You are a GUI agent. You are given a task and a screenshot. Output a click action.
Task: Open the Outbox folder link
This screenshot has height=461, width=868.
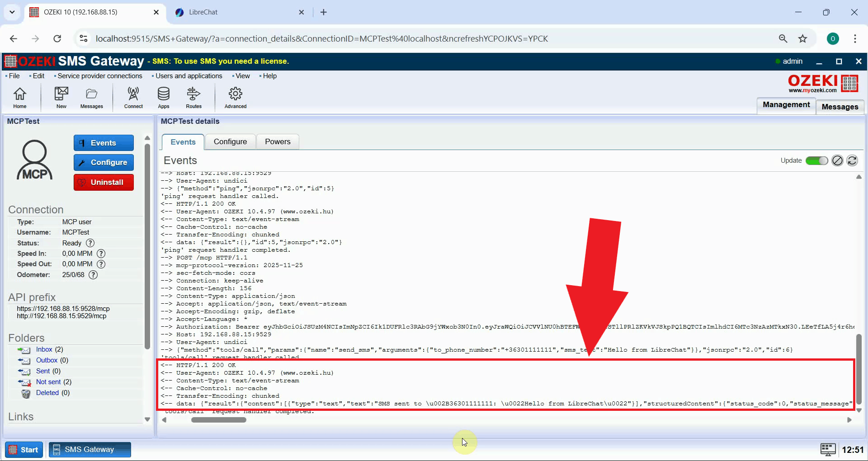47,360
